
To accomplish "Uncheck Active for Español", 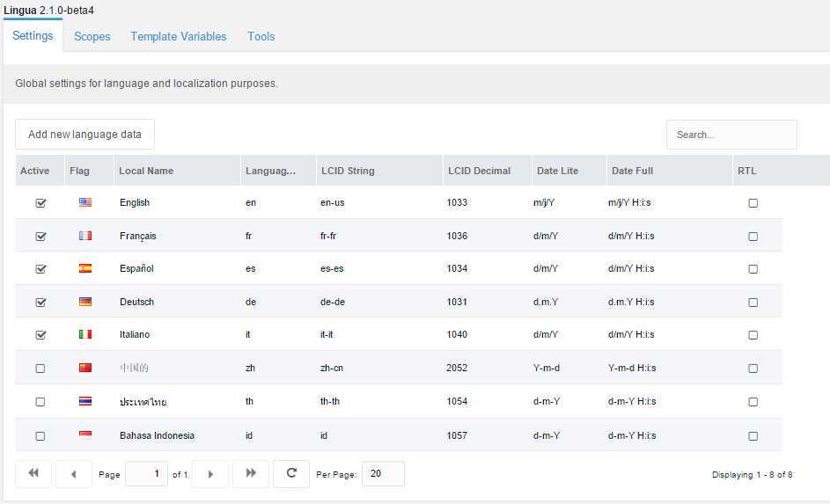I will [x=40, y=269].
